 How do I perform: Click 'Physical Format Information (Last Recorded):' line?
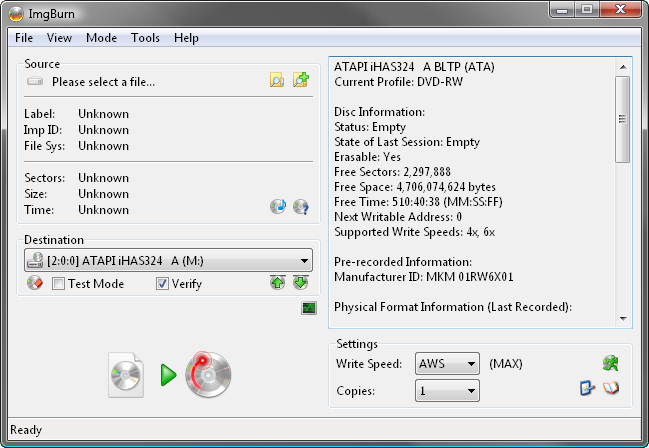tap(453, 307)
